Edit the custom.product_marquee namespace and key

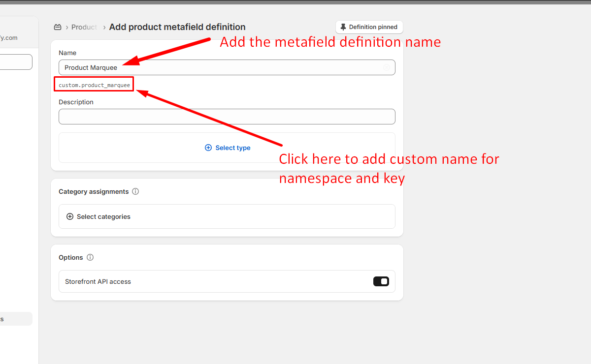coord(94,85)
